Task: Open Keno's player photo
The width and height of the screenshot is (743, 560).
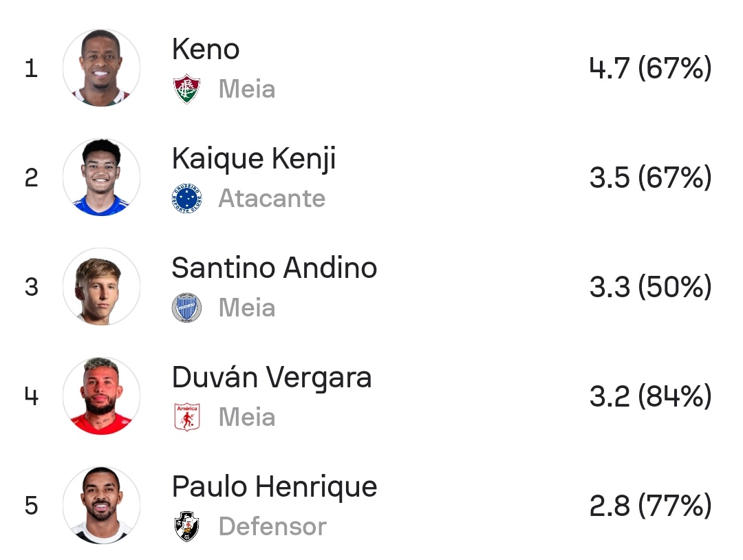Action: (x=101, y=68)
